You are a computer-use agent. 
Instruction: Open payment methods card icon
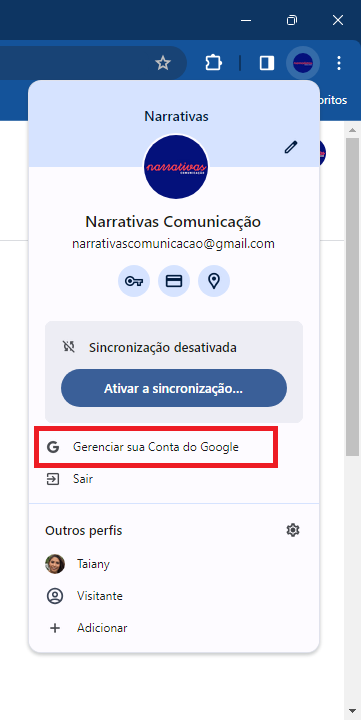tap(174, 281)
